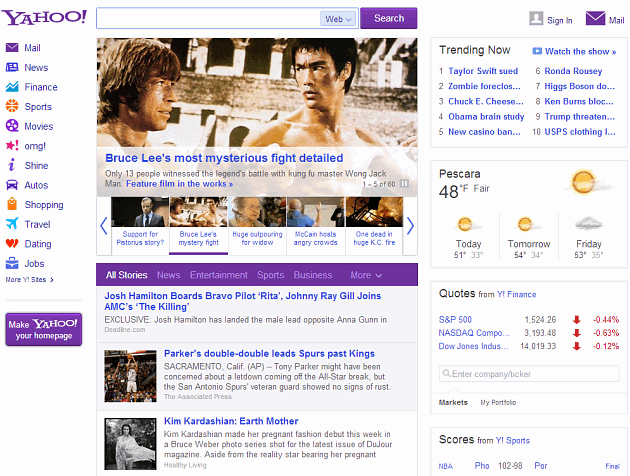630x476 pixels.
Task: Open the Sports stories tab
Action: coord(270,275)
